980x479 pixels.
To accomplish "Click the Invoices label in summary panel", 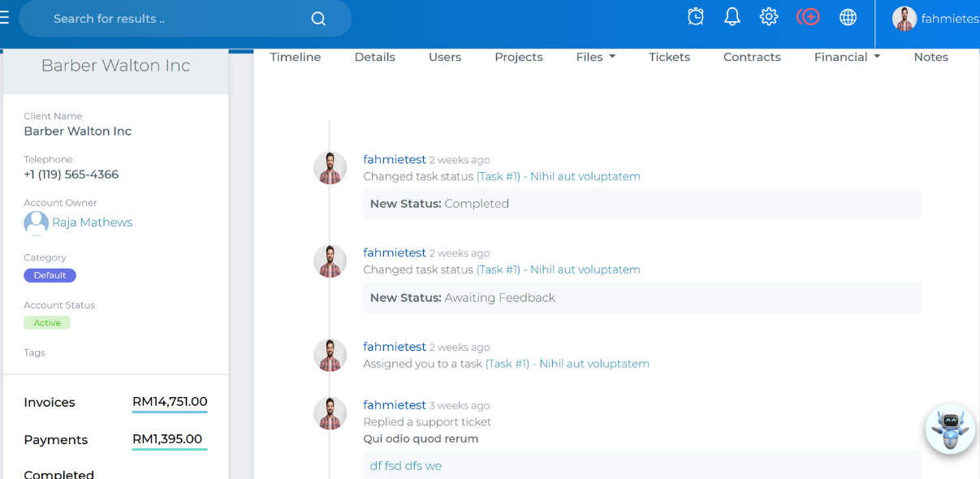I will [x=50, y=403].
